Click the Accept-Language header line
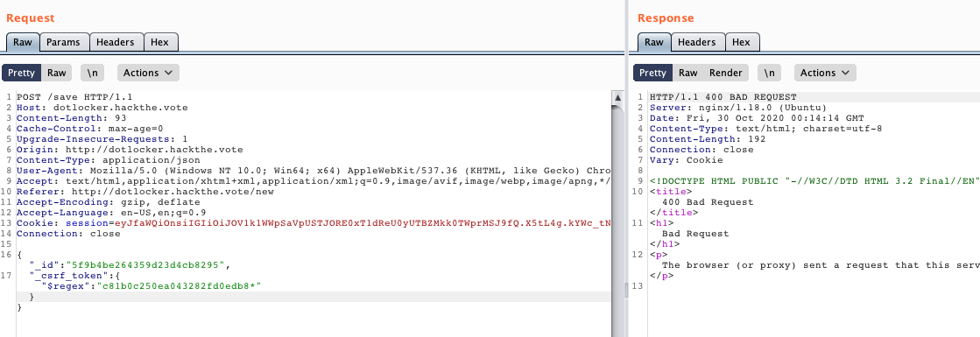The height and width of the screenshot is (337, 980). (110, 213)
